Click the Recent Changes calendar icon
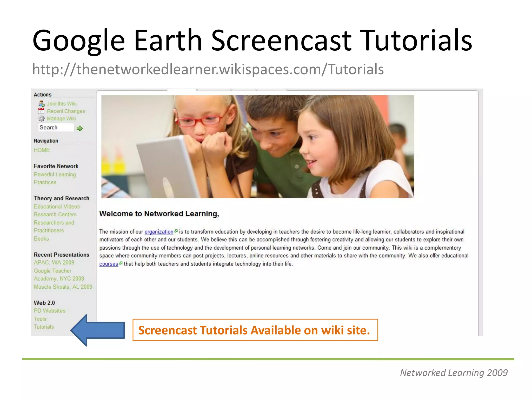This screenshot has height=399, width=532. (41, 111)
